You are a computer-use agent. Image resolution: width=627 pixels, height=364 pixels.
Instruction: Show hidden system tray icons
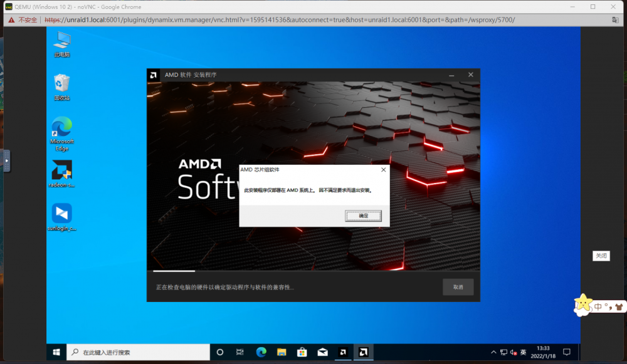coord(493,352)
